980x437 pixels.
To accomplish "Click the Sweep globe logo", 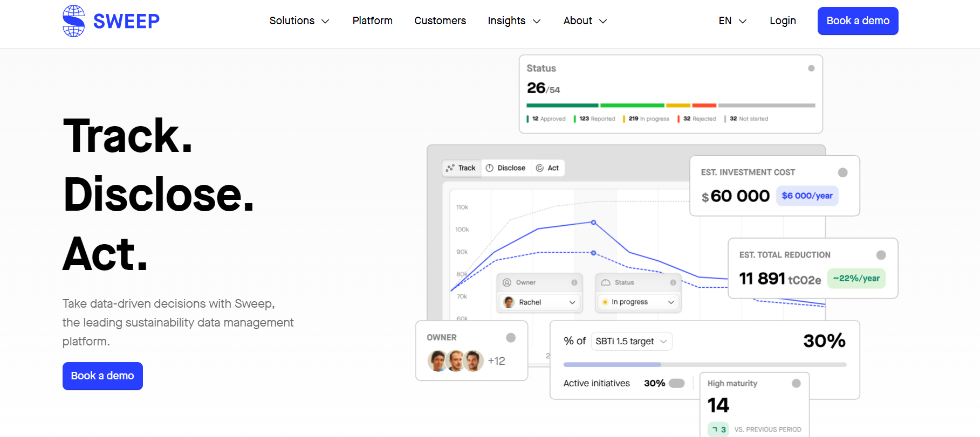I will (x=73, y=21).
